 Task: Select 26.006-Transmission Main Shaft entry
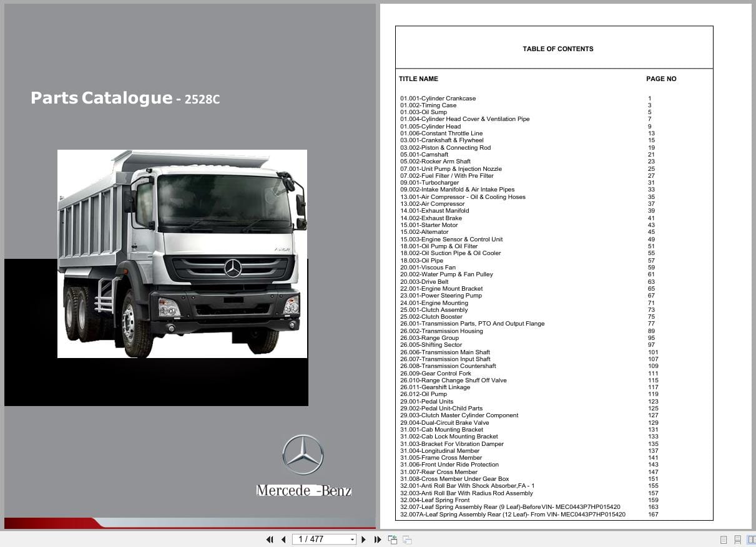pyautogui.click(x=445, y=352)
